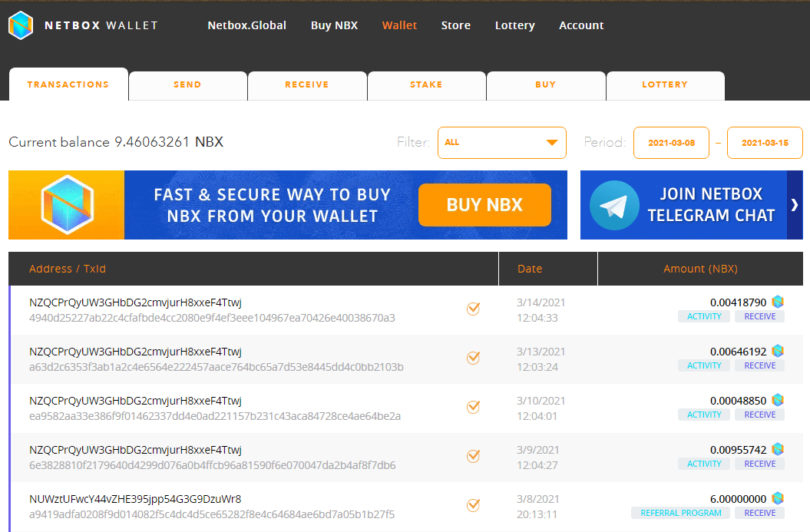
Task: Open the Filter ALL dropdown
Action: pos(501,143)
